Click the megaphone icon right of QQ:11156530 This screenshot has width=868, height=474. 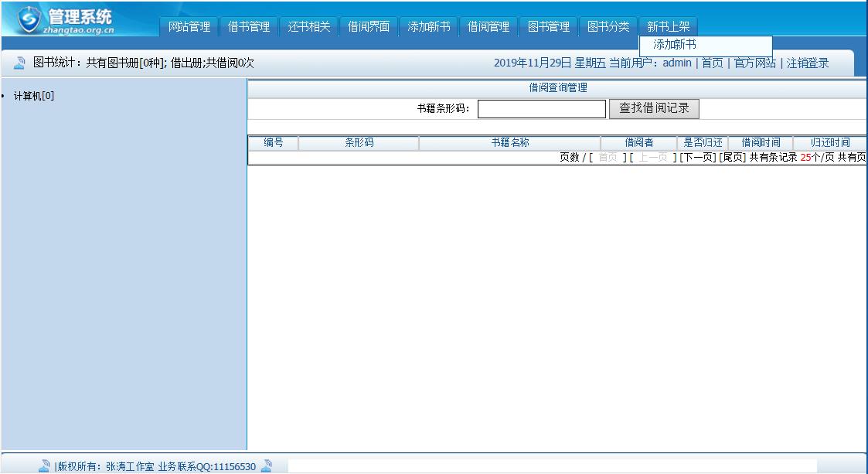coord(267,466)
